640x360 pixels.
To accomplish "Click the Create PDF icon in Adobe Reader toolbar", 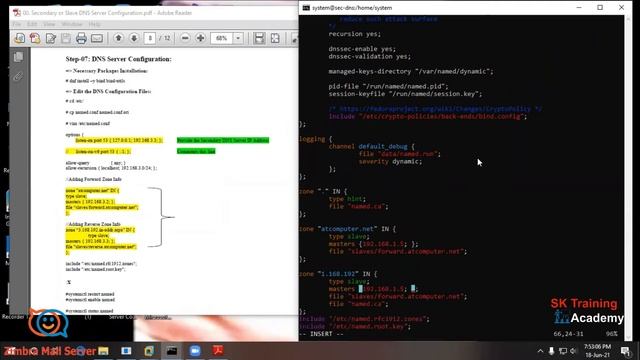I will 35,38.
